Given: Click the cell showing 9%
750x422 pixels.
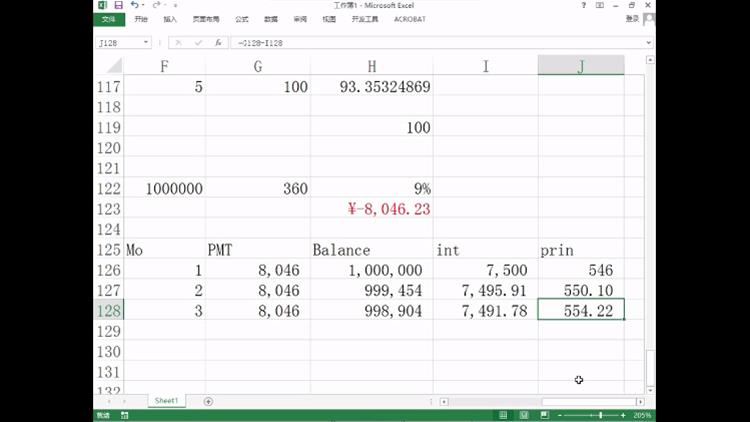Looking at the screenshot, I should [x=372, y=189].
